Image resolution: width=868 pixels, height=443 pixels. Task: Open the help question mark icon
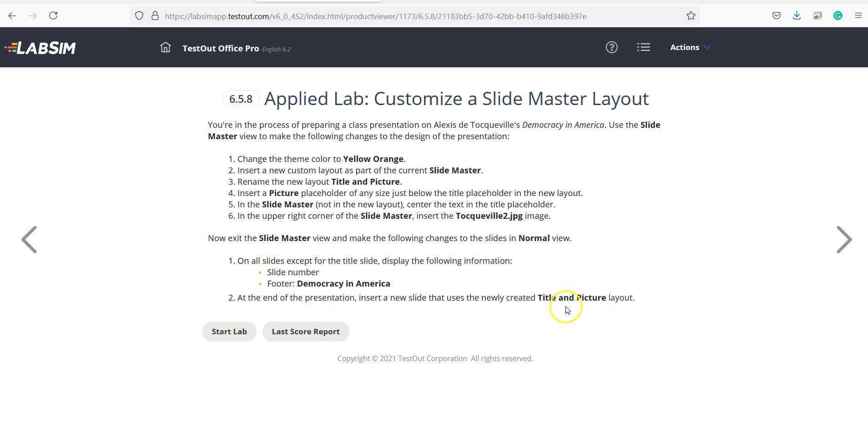tap(611, 47)
